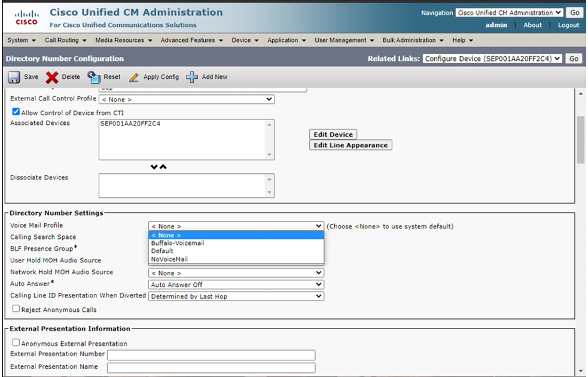Image resolution: width=588 pixels, height=377 pixels.
Task: Open the System menu
Action: click(x=22, y=41)
